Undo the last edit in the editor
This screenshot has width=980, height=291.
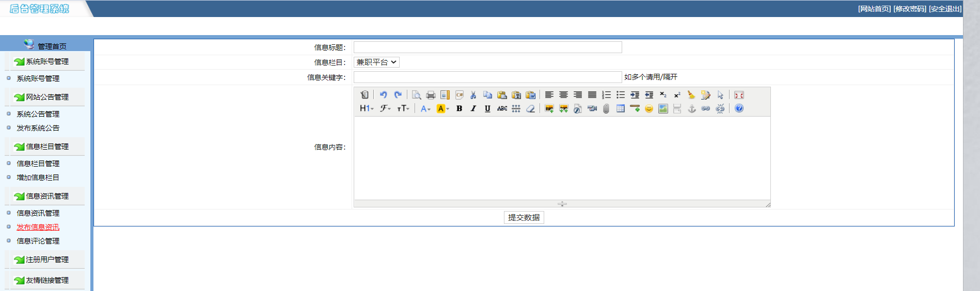pyautogui.click(x=383, y=95)
